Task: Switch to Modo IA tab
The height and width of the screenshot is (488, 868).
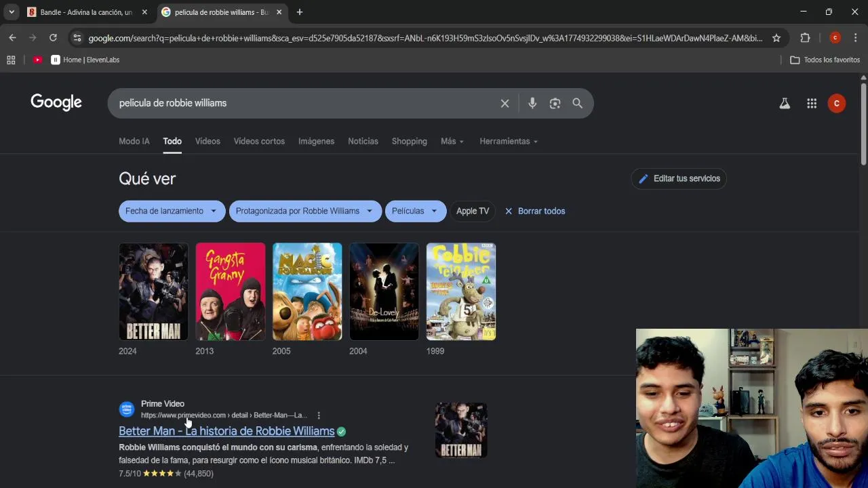Action: [134, 141]
